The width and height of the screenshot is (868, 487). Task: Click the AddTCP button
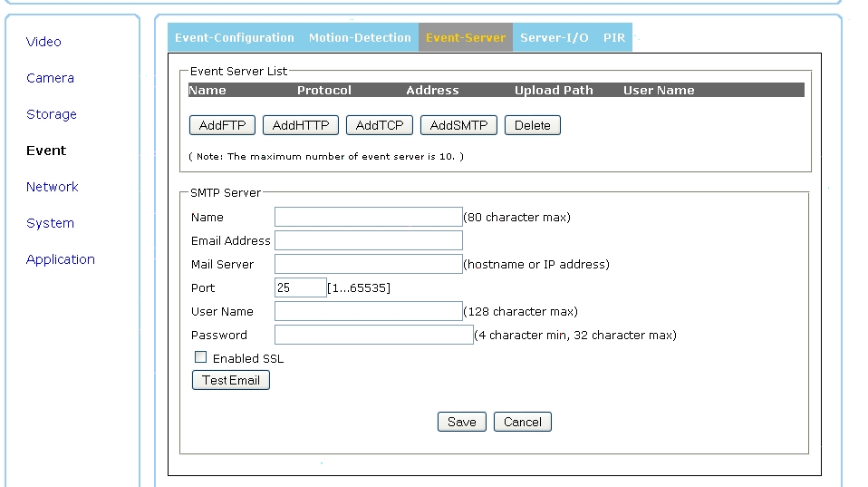[x=380, y=125]
